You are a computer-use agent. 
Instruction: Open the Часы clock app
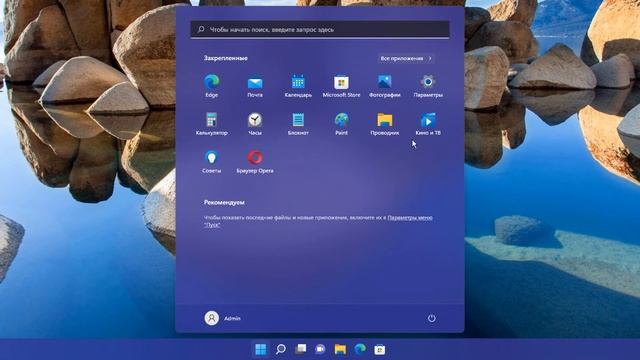coord(255,124)
